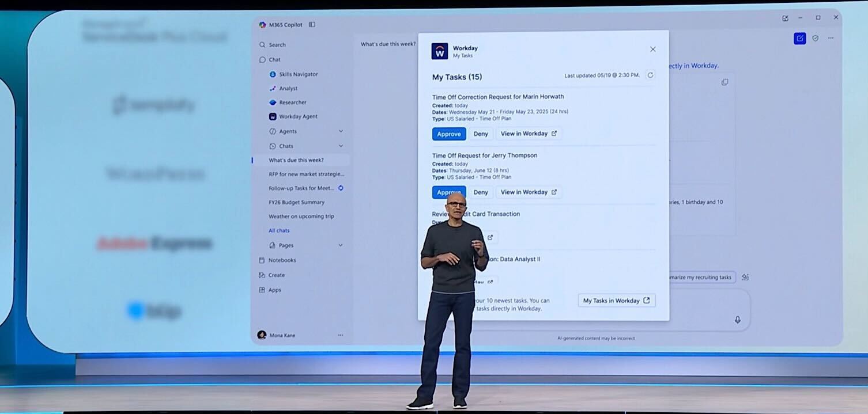Image resolution: width=868 pixels, height=414 pixels.
Task: Click the Search magnifier icon in sidebar
Action: (x=262, y=45)
